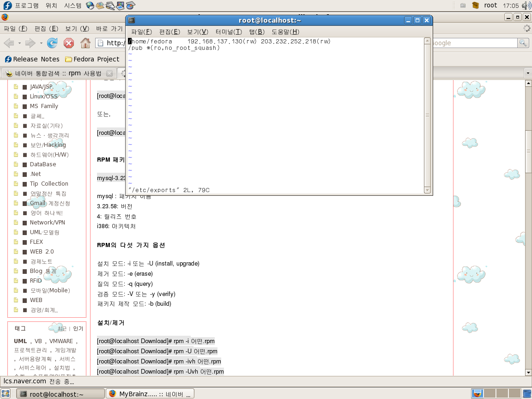532x399 pixels.
Task: Switch to MyBrainz Firefox taskbar button
Action: pos(151,394)
